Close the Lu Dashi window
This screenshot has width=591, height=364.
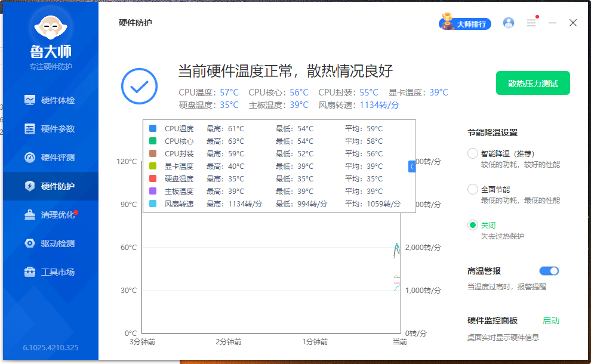click(573, 23)
